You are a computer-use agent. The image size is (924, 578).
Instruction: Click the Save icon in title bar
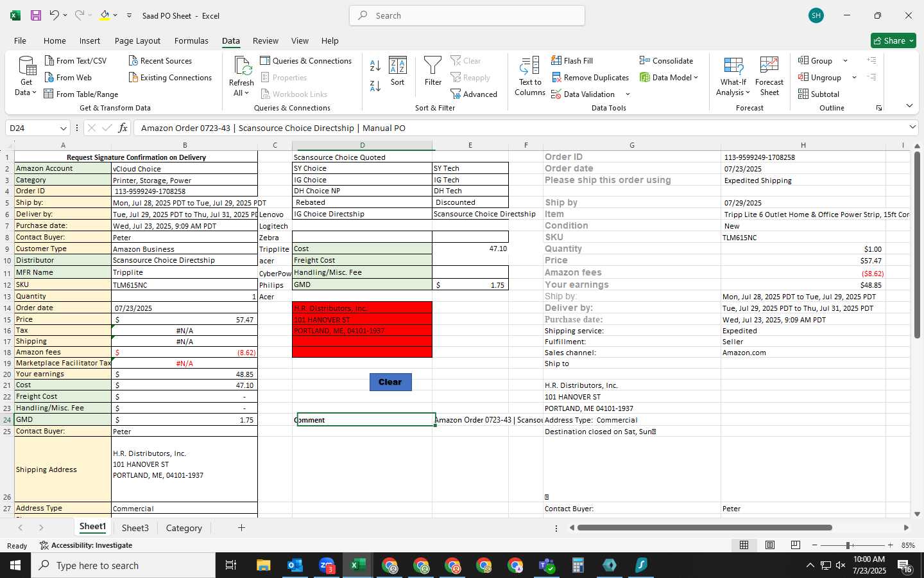36,15
